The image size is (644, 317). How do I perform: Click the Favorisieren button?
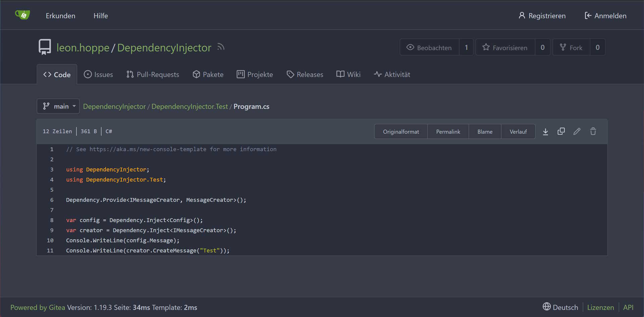tap(505, 47)
